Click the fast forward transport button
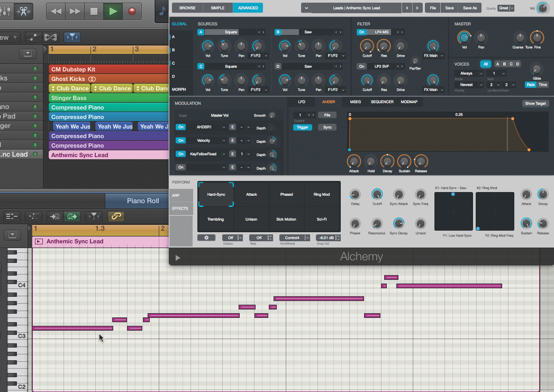This screenshot has height=392, width=554. (x=75, y=11)
